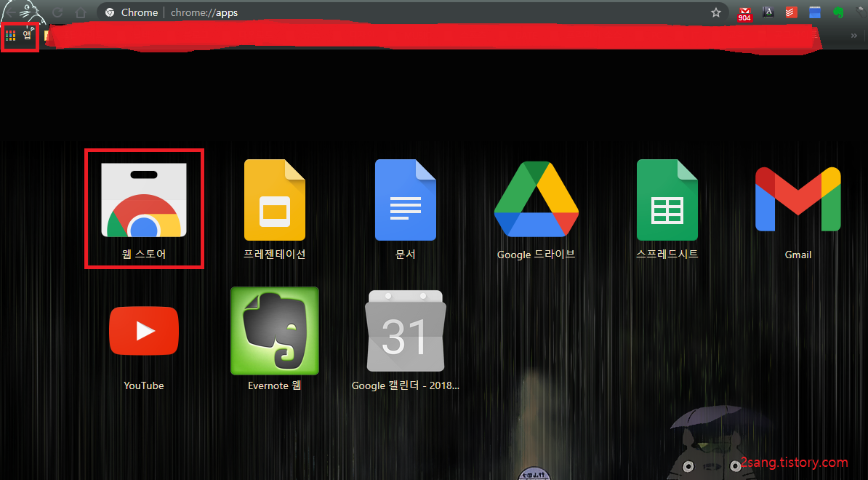Screen dimensions: 868x480
Task: Launch the 프레젠테이션 Slides app
Action: pos(275,210)
